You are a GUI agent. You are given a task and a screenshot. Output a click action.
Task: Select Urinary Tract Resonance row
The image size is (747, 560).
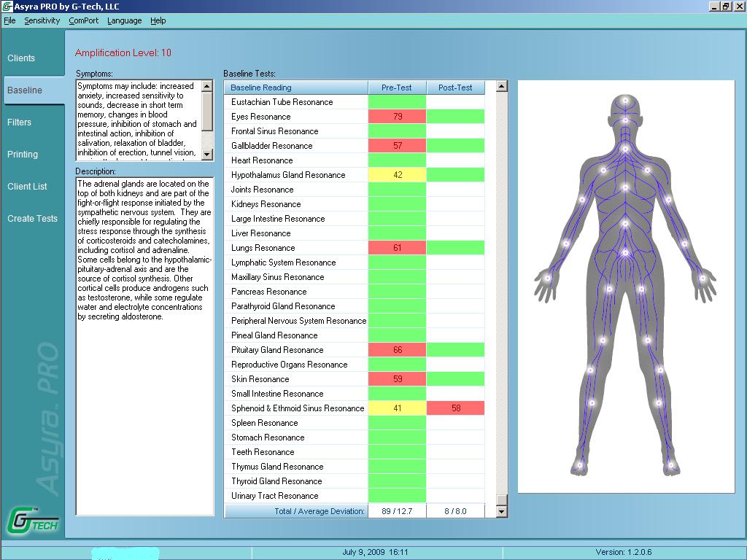355,496
